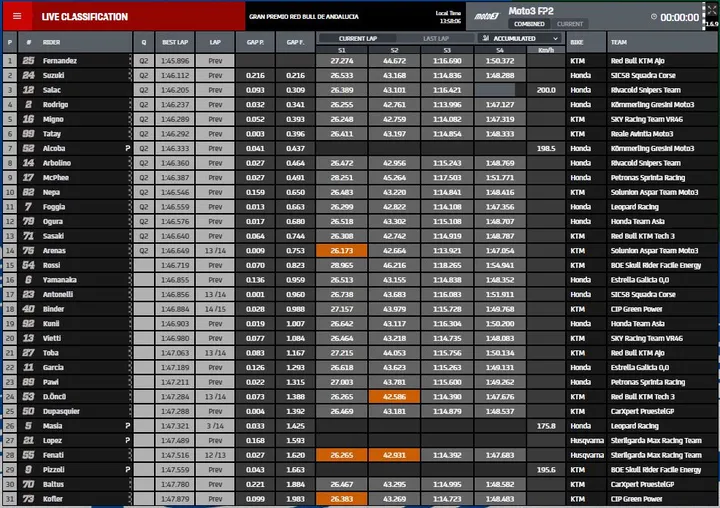Screen dimensions: 720x508
Task: Click Salac's best lap 1:46.205
Action: [x=175, y=90]
